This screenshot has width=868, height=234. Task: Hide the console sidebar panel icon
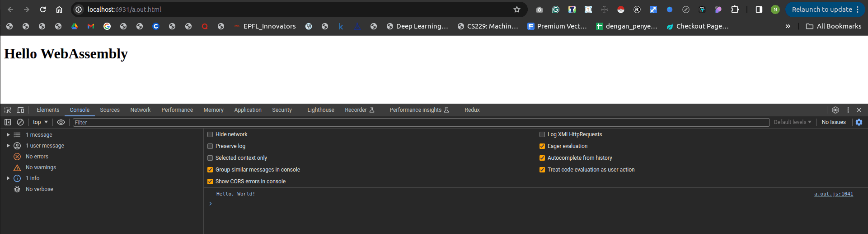pyautogui.click(x=8, y=122)
